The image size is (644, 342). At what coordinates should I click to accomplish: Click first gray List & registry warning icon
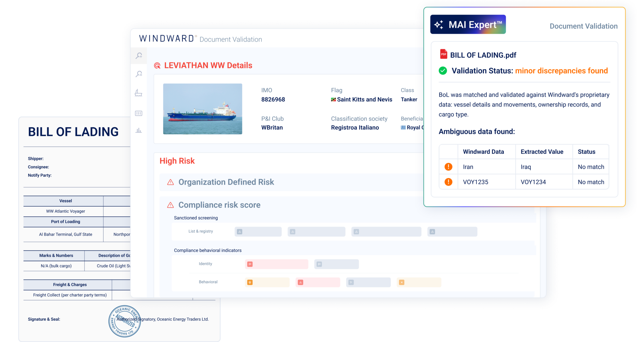pyautogui.click(x=240, y=232)
